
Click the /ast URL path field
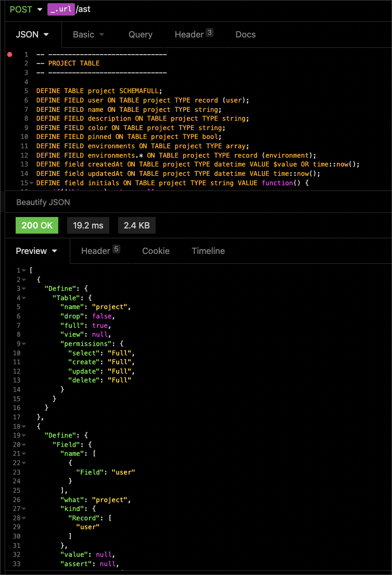click(83, 9)
